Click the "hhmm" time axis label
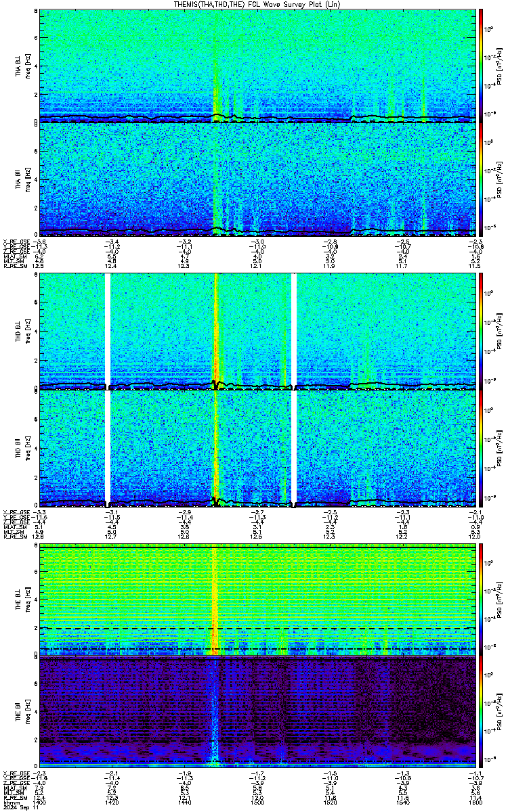 tap(10, 801)
